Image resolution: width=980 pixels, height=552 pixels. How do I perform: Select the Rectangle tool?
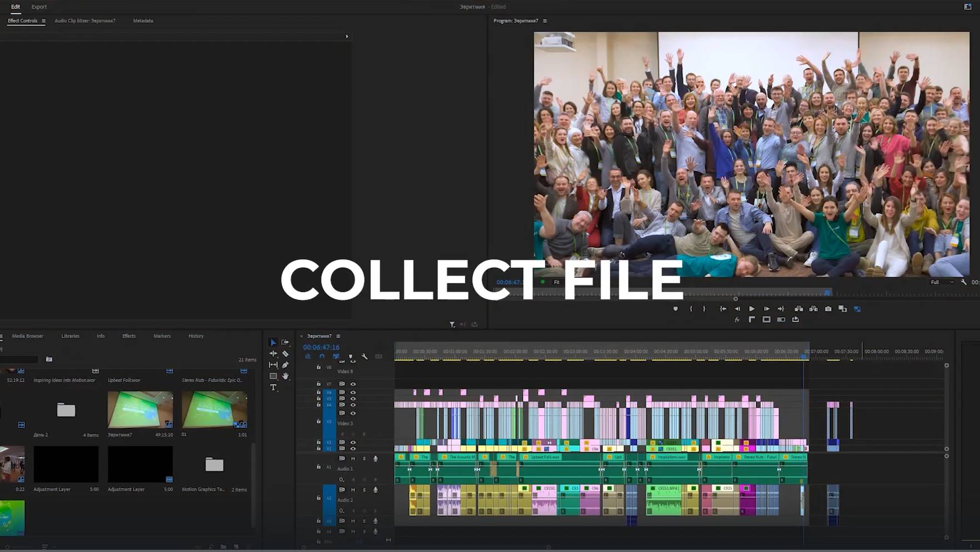273,376
